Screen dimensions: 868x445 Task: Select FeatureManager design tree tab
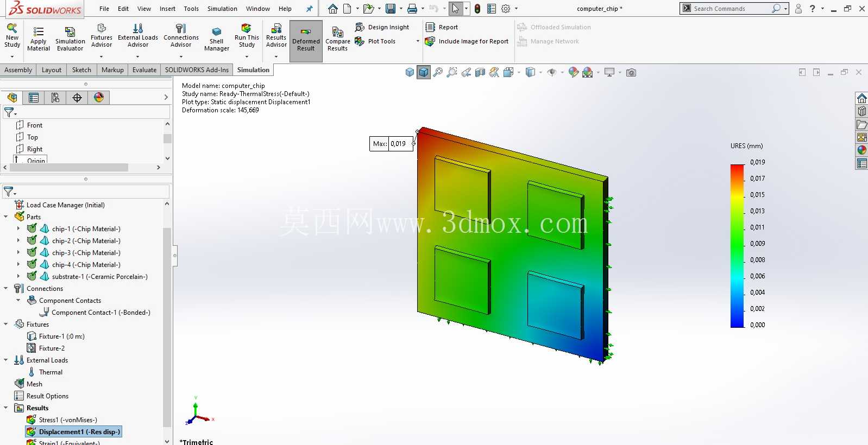coord(12,98)
